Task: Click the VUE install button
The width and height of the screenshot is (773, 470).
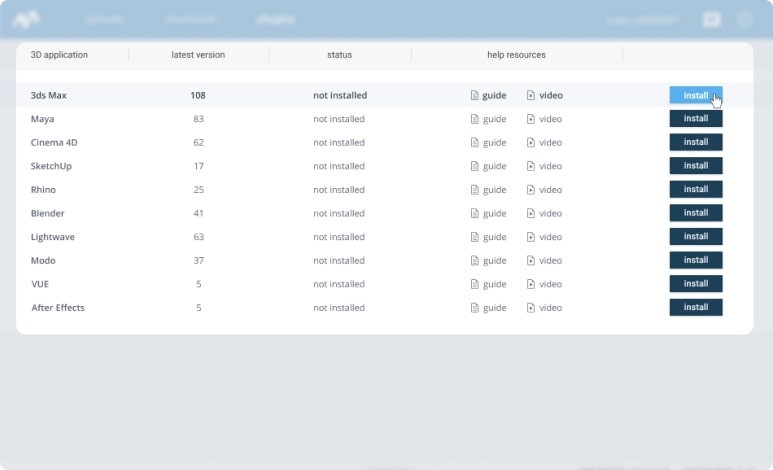Action: point(696,284)
